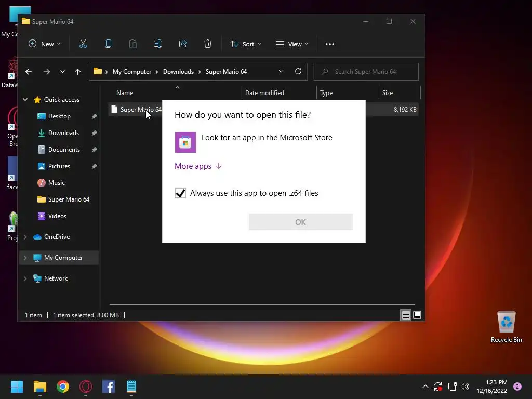Viewport: 532px width, 399px height.
Task: Open notification center badge
Action: pos(517,387)
